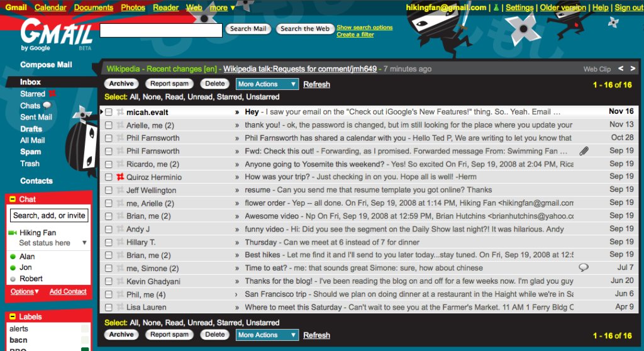Open the bottom More Actions dropdown
Screen dimensions: 644x351
267,335
